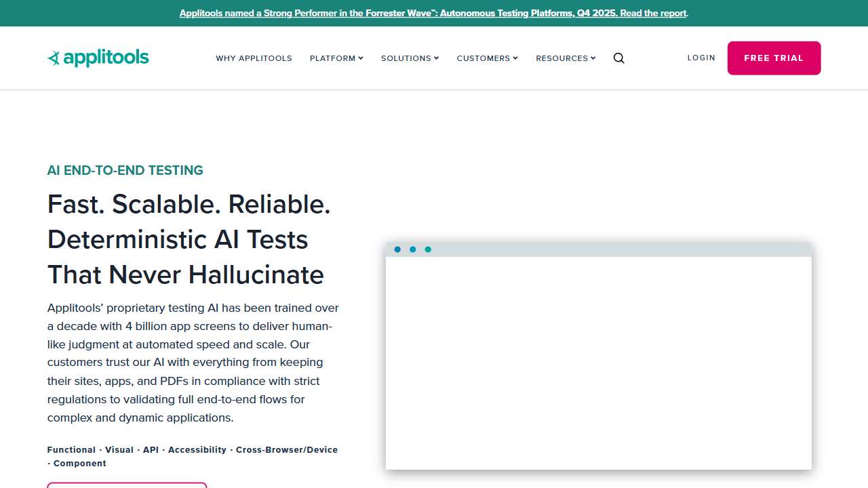Click inside the blank mock browser preview

click(598, 363)
